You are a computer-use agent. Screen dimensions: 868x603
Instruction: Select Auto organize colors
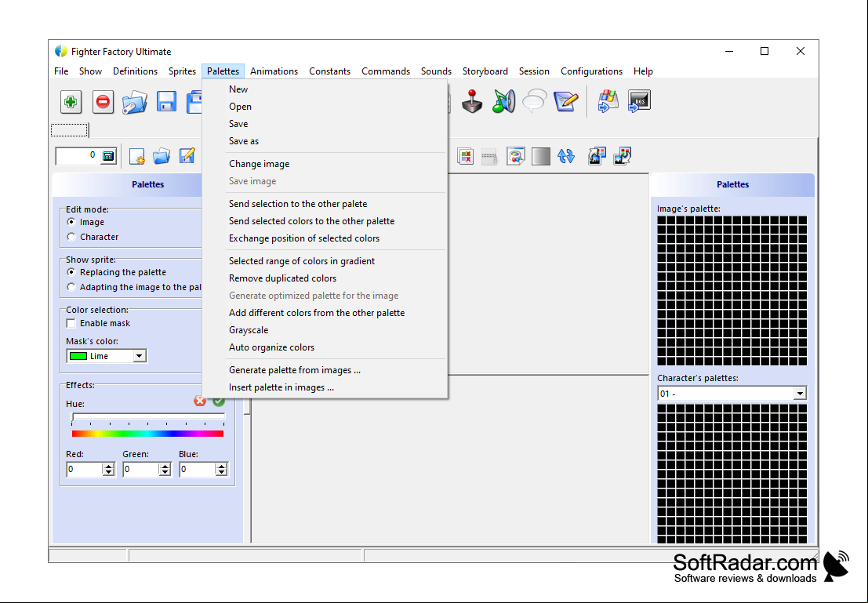point(325,347)
